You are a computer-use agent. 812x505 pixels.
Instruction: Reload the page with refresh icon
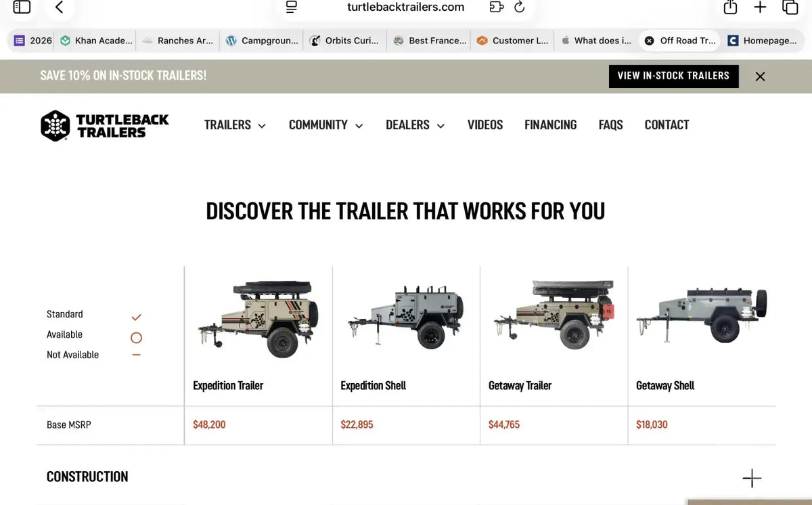[x=520, y=7]
